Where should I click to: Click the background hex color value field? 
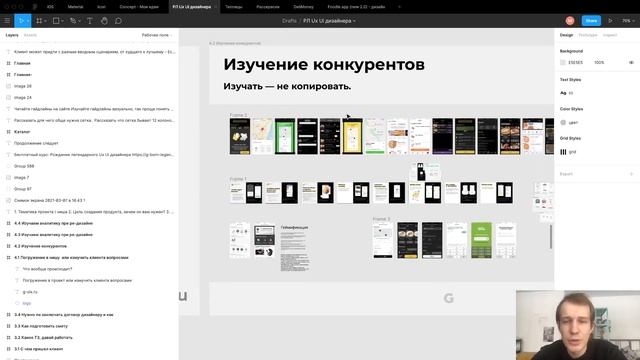[x=576, y=62]
